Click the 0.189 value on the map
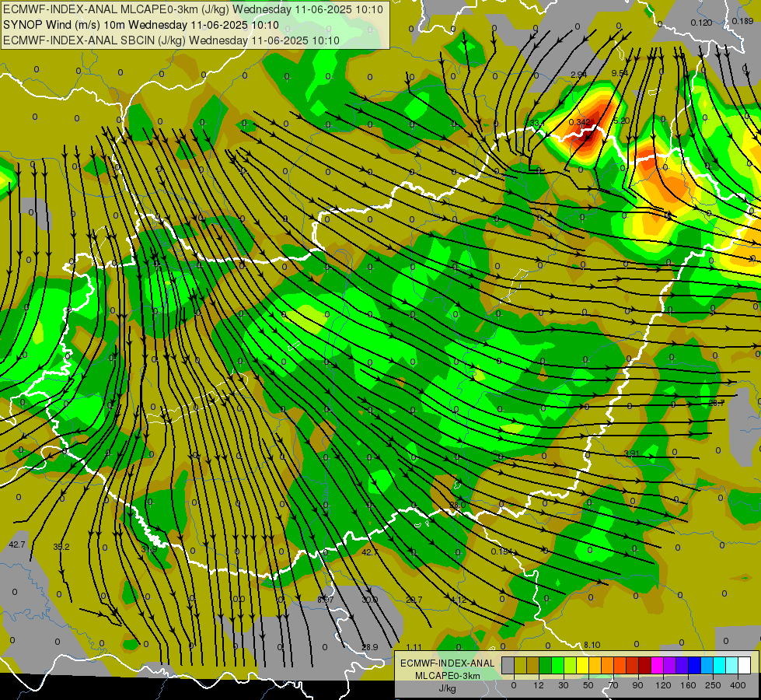761x700 pixels. [742, 21]
